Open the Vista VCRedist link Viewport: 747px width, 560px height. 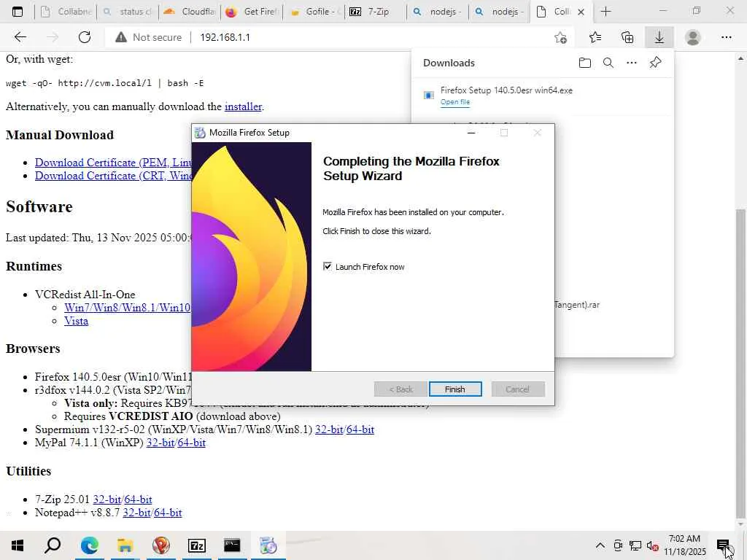[76, 321]
